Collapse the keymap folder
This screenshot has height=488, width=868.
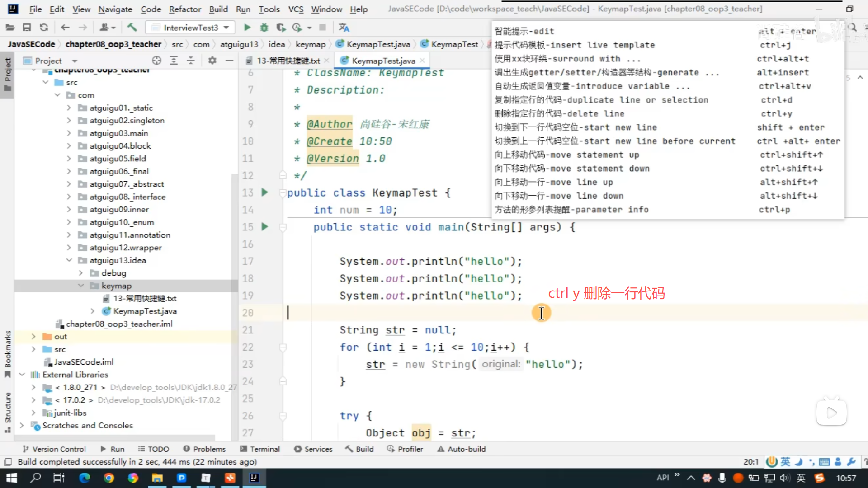click(81, 286)
